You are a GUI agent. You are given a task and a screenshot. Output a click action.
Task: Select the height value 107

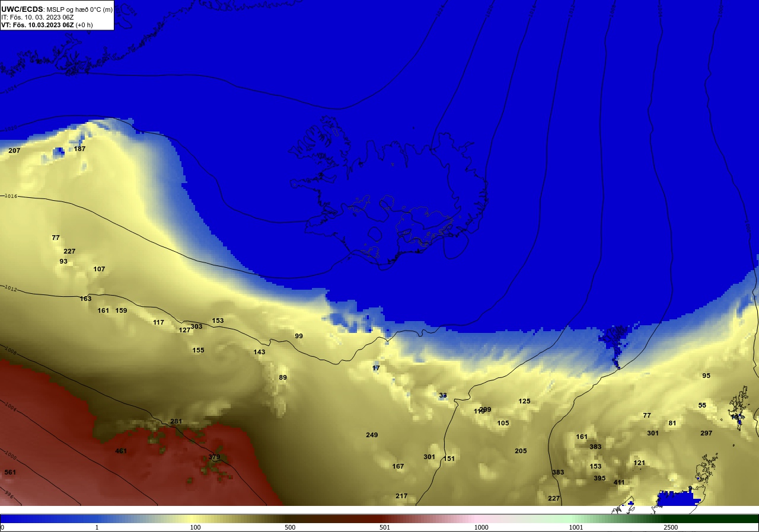coord(99,269)
